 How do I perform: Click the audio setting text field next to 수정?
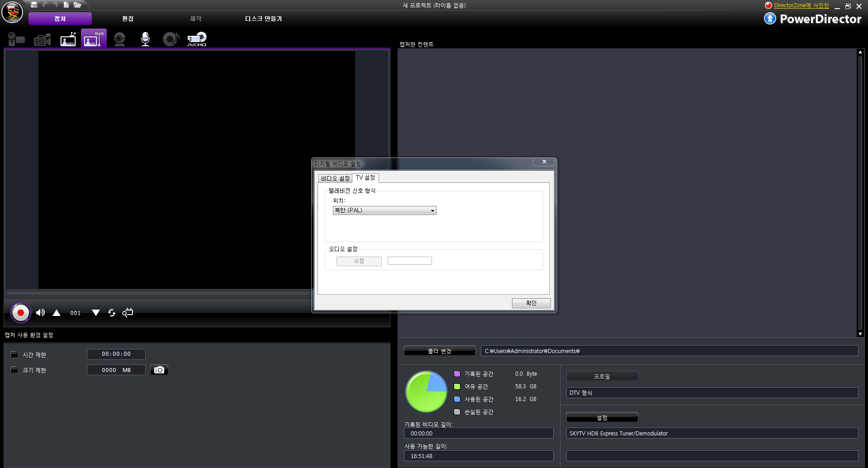click(410, 261)
